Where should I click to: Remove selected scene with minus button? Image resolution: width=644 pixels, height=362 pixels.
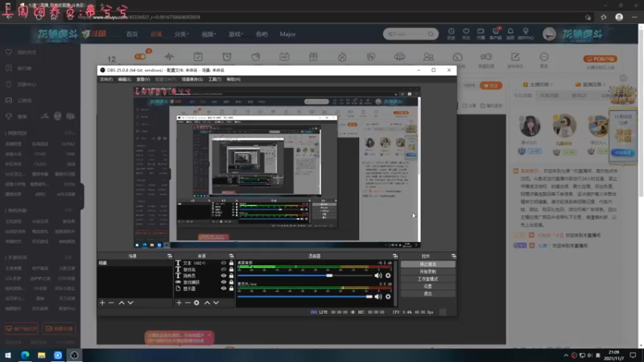pyautogui.click(x=111, y=303)
